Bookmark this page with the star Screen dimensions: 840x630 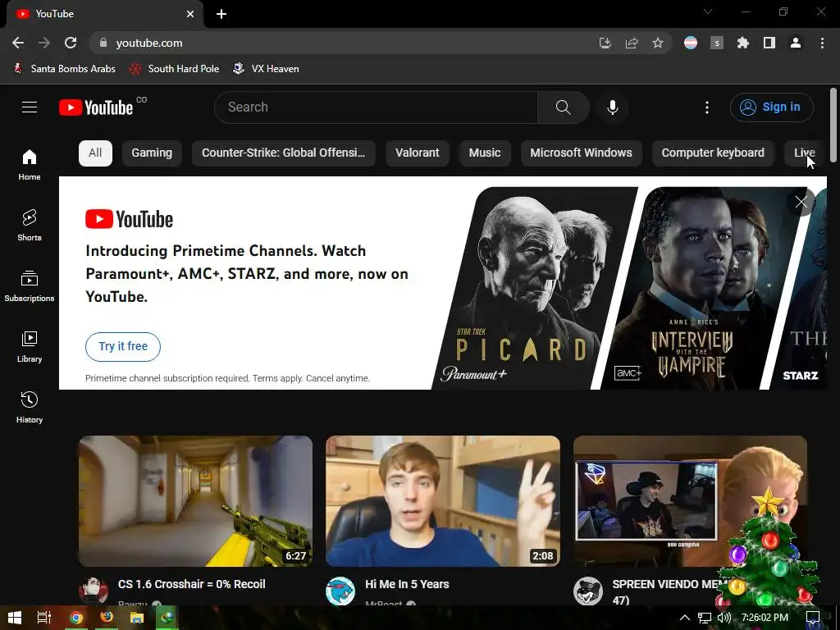[658, 43]
